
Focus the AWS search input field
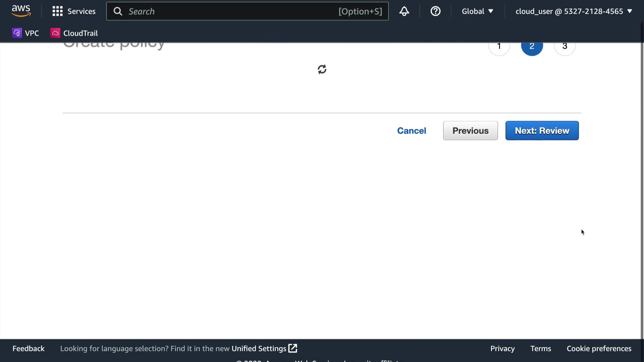point(231,11)
